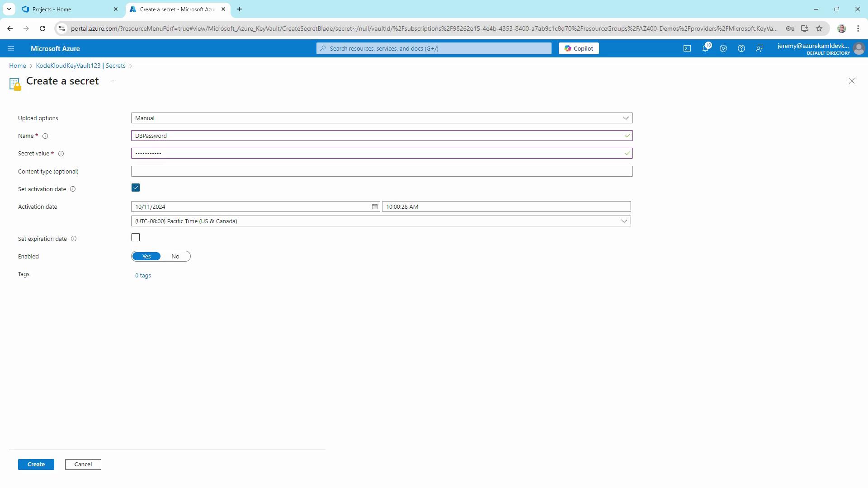Open the Azure portal hamburger menu
This screenshot has height=488, width=868.
[11, 48]
